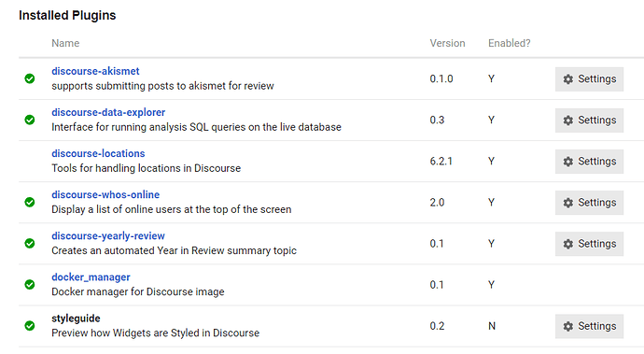Open the discourse-whos-online plugin link

pos(105,194)
